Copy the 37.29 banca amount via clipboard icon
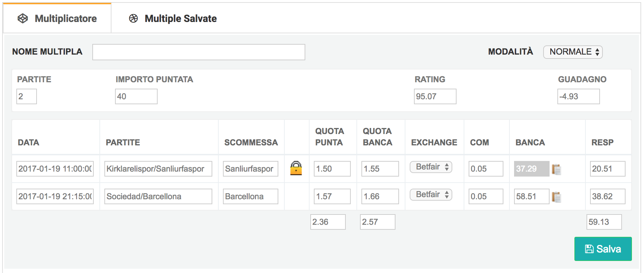 click(x=556, y=169)
